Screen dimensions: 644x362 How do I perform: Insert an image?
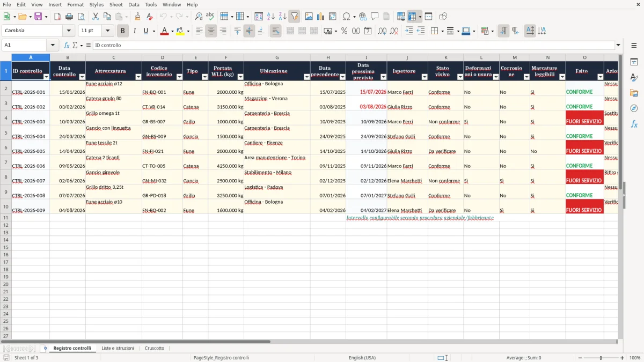tap(309, 17)
